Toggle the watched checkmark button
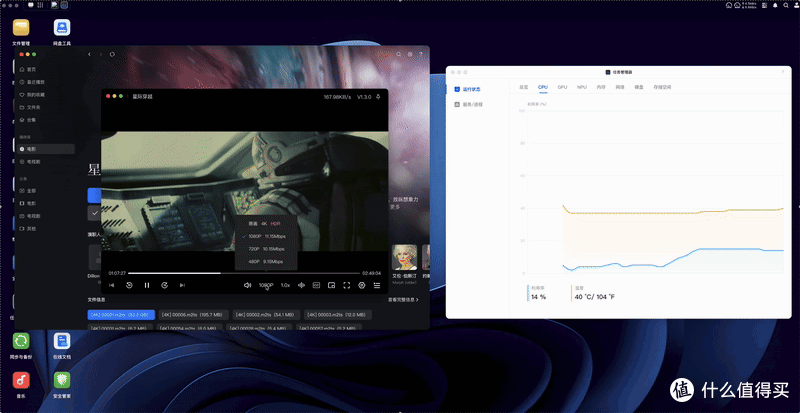Screen dimensions: 800x413 pos(94,213)
